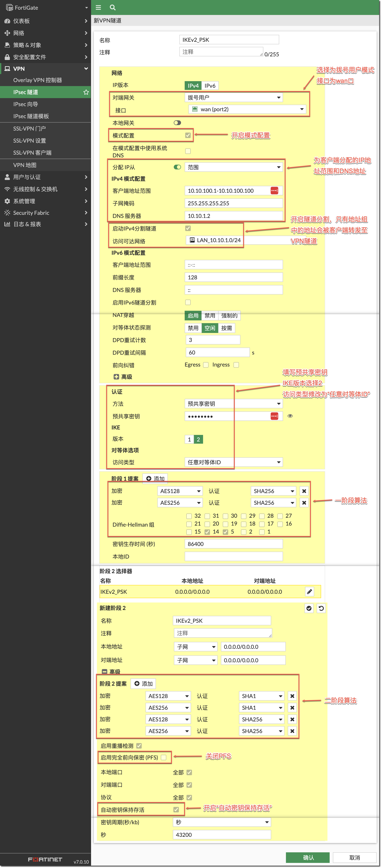Click the undo icon in 新建阶段2 header

(x=321, y=608)
